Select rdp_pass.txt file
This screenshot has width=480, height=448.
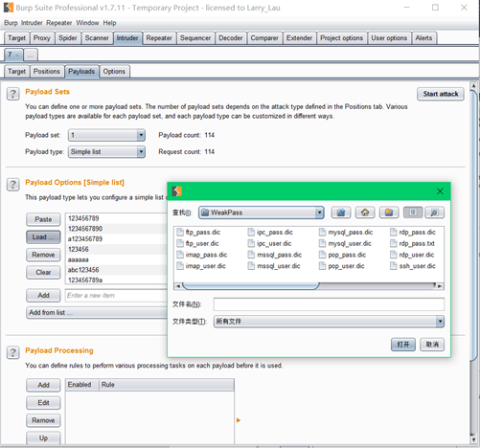(x=413, y=243)
